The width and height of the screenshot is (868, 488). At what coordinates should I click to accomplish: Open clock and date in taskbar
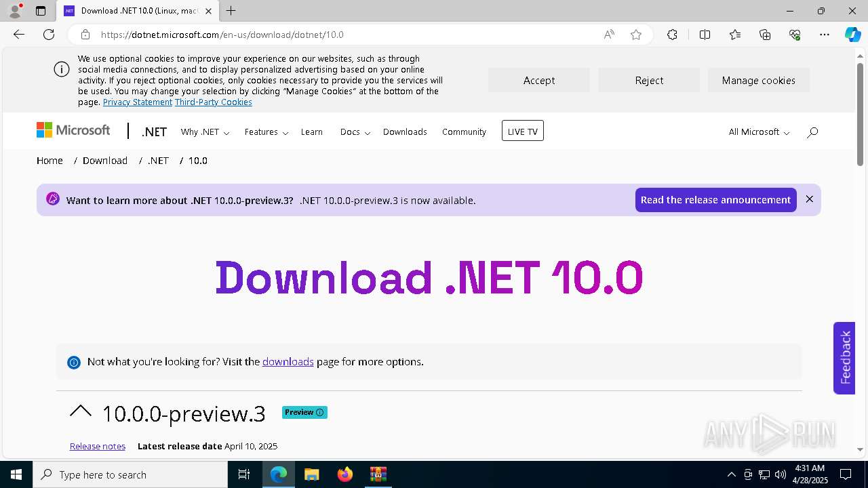point(811,474)
